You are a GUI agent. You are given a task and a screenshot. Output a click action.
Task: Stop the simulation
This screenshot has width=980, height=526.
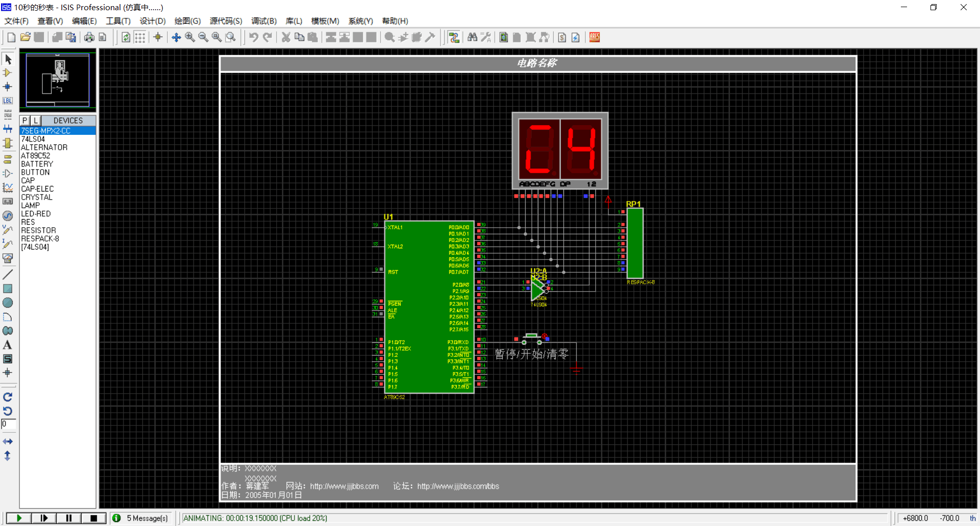coord(93,518)
